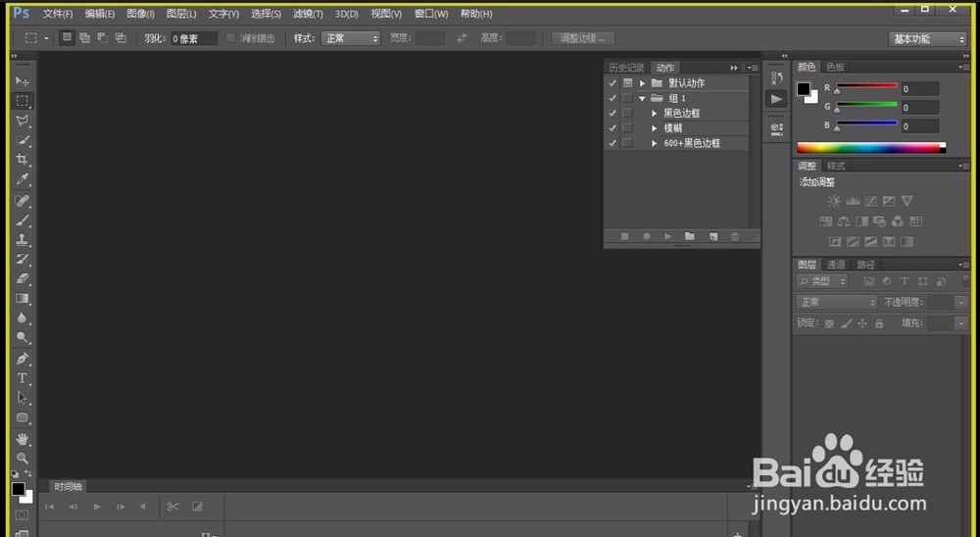The width and height of the screenshot is (980, 537).
Task: Open the 文件(F) menu
Action: (x=58, y=13)
